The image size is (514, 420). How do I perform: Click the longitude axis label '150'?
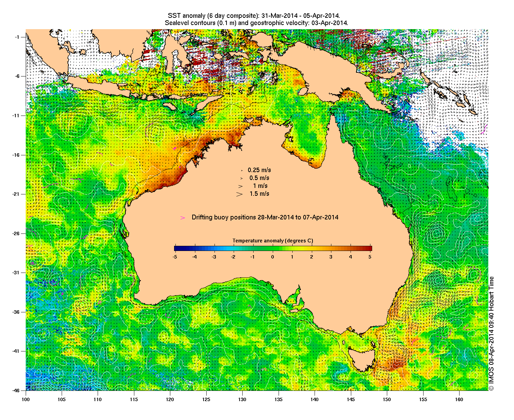pos(387,399)
